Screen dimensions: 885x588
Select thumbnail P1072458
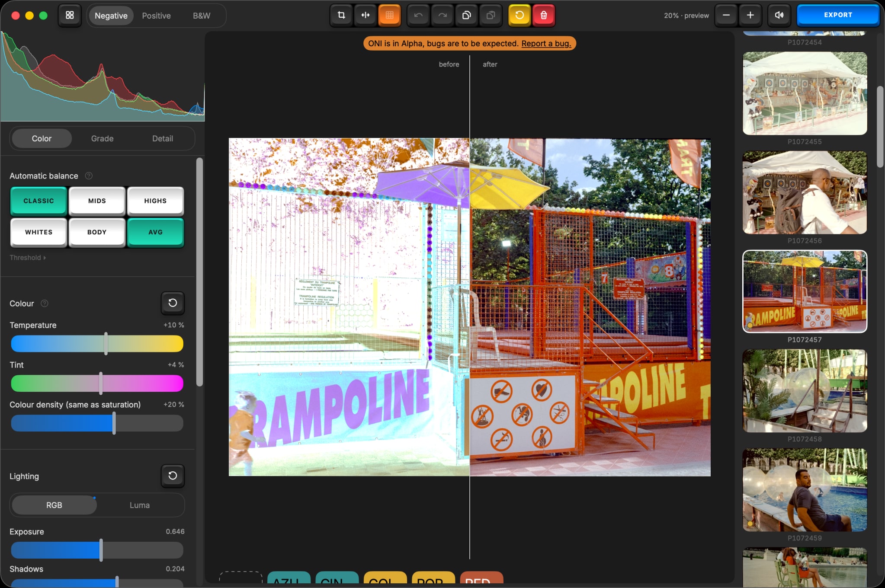805,391
